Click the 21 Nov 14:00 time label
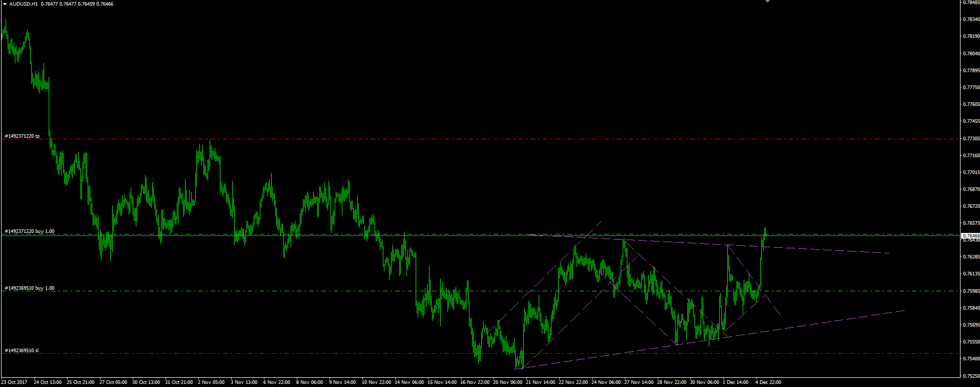This screenshot has width=980, height=387. [540, 382]
